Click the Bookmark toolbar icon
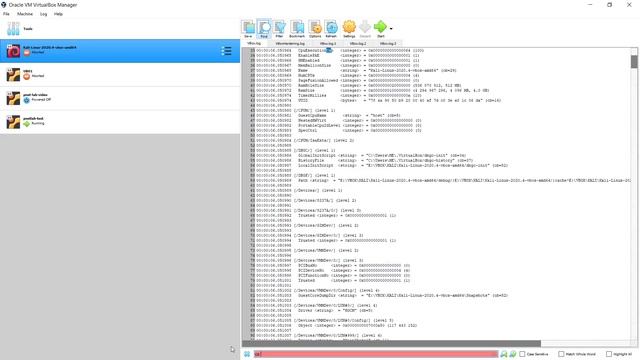 [297, 27]
